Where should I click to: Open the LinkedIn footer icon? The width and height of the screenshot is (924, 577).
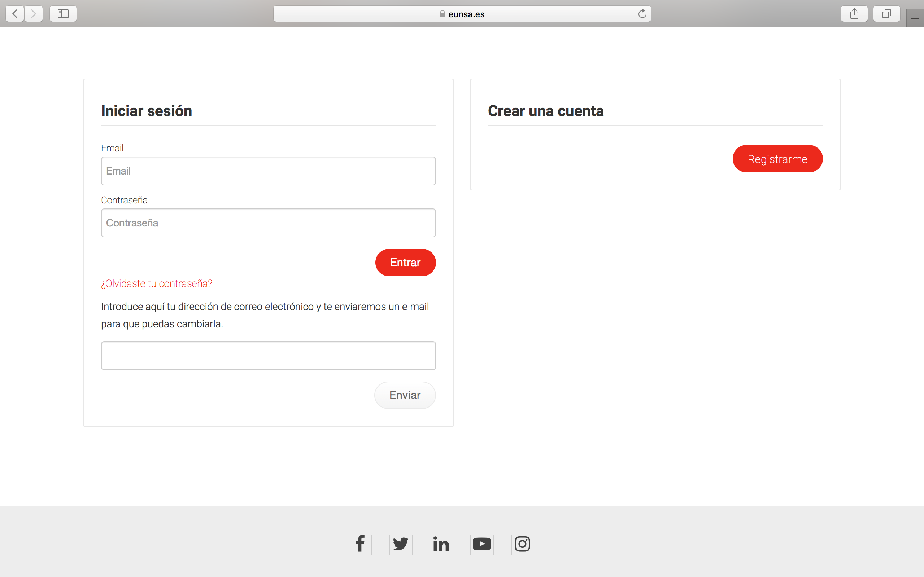(x=441, y=544)
